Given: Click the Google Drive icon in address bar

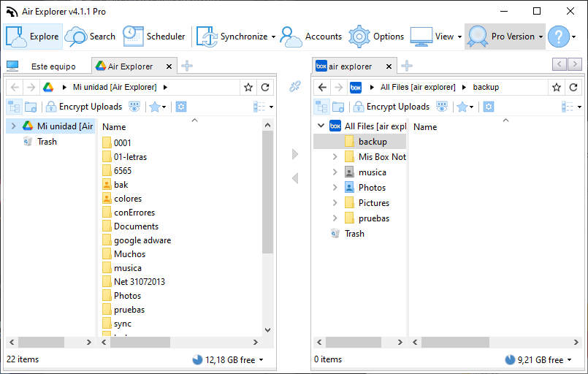Looking at the screenshot, I should pyautogui.click(x=48, y=88).
